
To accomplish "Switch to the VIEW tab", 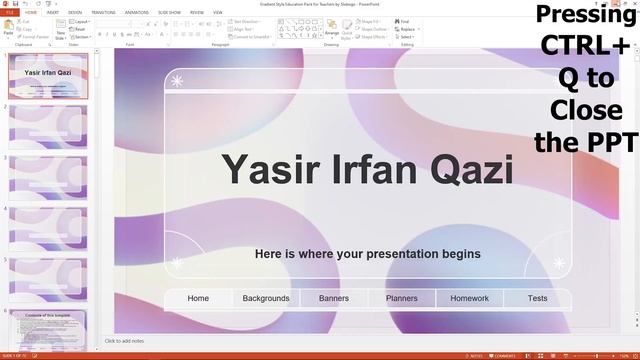I will coord(218,13).
